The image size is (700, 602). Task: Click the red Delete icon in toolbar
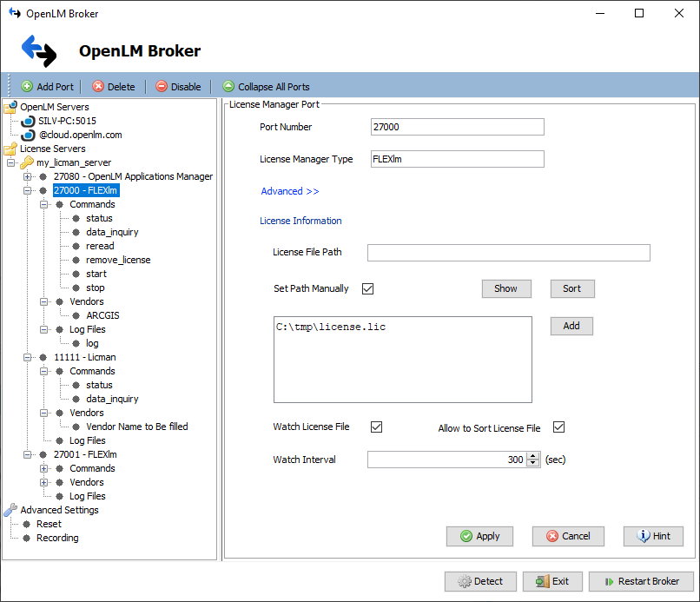click(98, 86)
